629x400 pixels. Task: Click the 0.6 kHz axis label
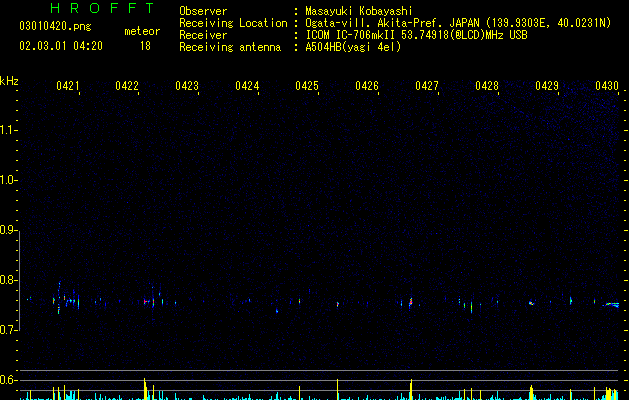(x=8, y=380)
